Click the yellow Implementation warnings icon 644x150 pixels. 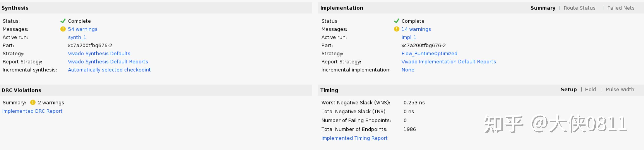tap(397, 29)
